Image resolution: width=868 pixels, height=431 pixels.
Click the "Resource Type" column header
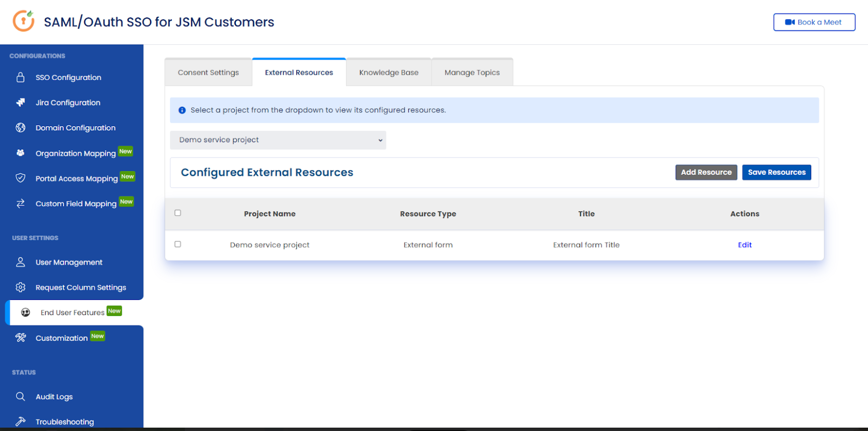(x=428, y=214)
